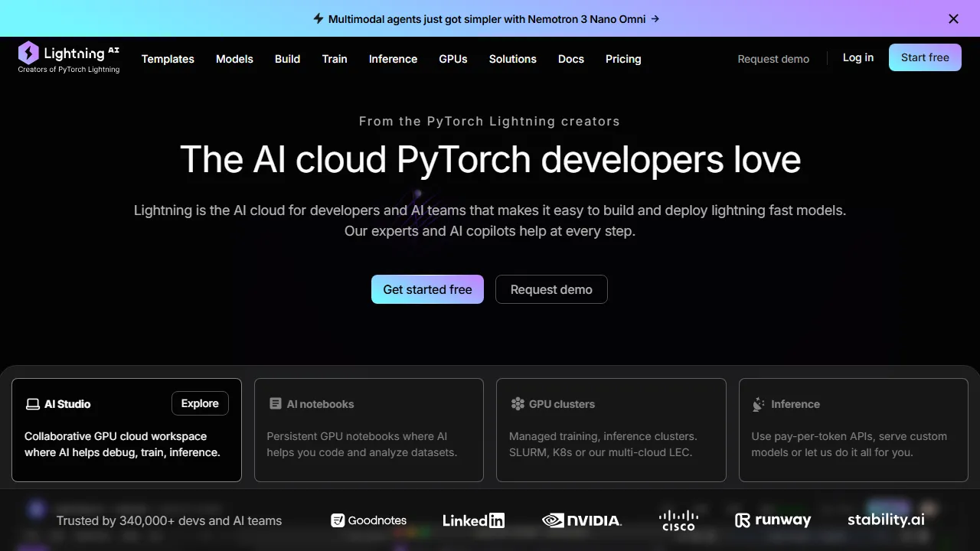Open the Models menu
This screenshot has width=980, height=551.
234,59
